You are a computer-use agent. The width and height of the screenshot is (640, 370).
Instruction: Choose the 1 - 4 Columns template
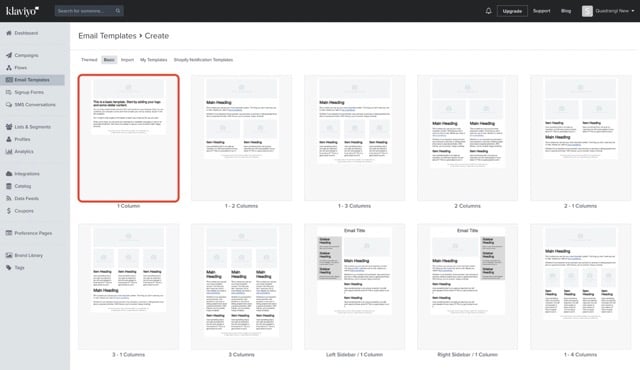(x=580, y=286)
